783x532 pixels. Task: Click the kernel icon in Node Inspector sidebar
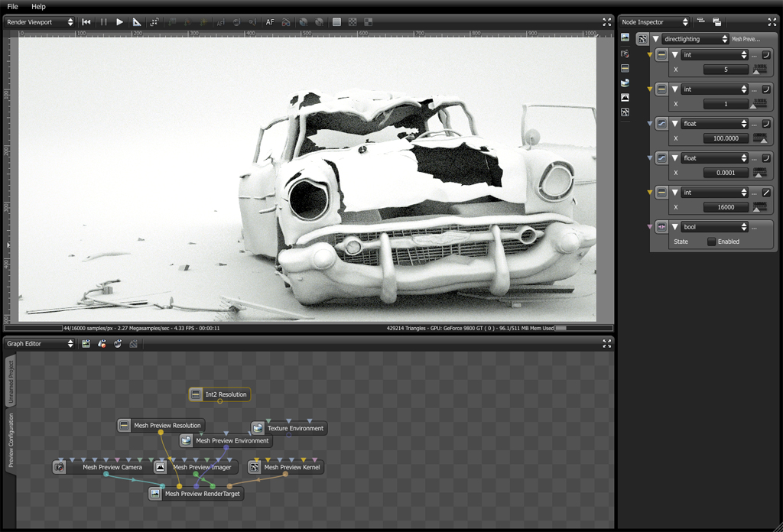point(625,112)
